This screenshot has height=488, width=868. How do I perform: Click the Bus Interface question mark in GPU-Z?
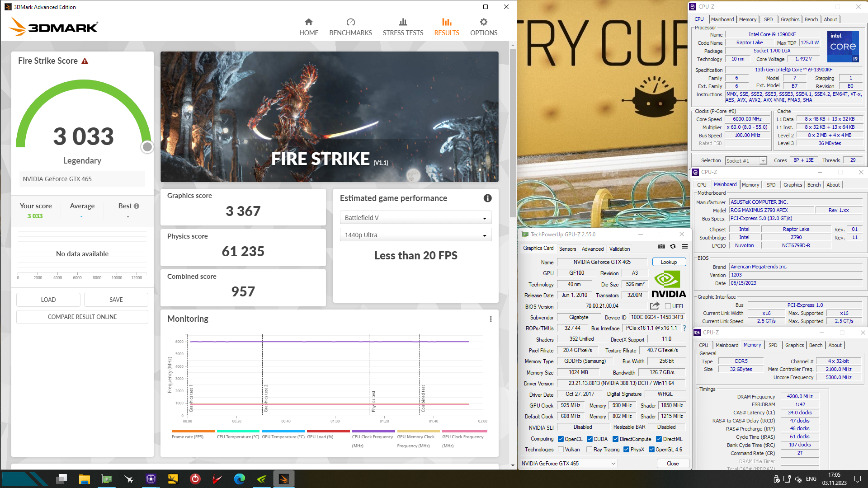click(684, 328)
